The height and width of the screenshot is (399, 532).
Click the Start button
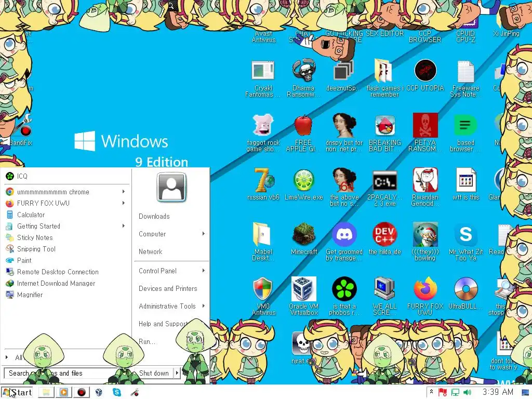(x=17, y=393)
